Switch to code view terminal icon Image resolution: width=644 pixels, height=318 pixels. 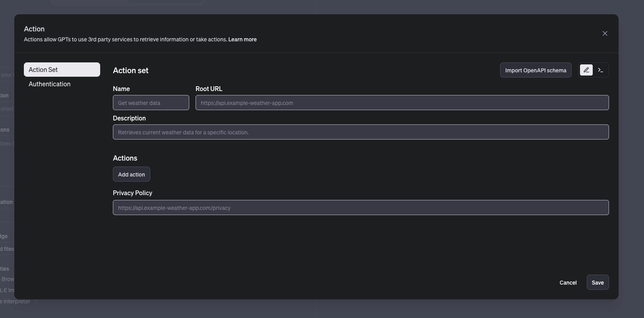[x=601, y=70]
